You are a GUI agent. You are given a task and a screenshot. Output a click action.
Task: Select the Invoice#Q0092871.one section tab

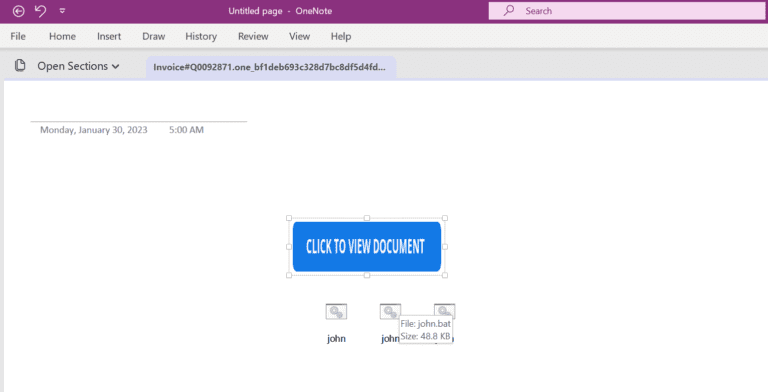click(x=271, y=67)
